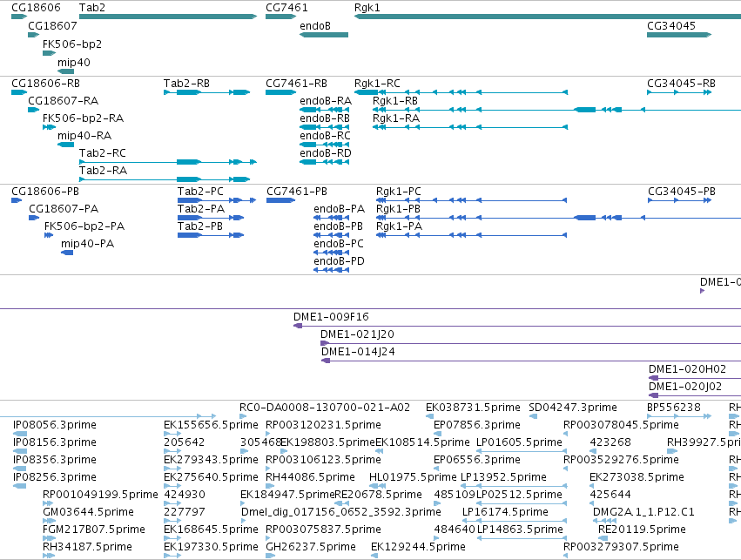
Task: Select the DMG2A.1_1.P12.C1 EST label
Action: point(643,512)
